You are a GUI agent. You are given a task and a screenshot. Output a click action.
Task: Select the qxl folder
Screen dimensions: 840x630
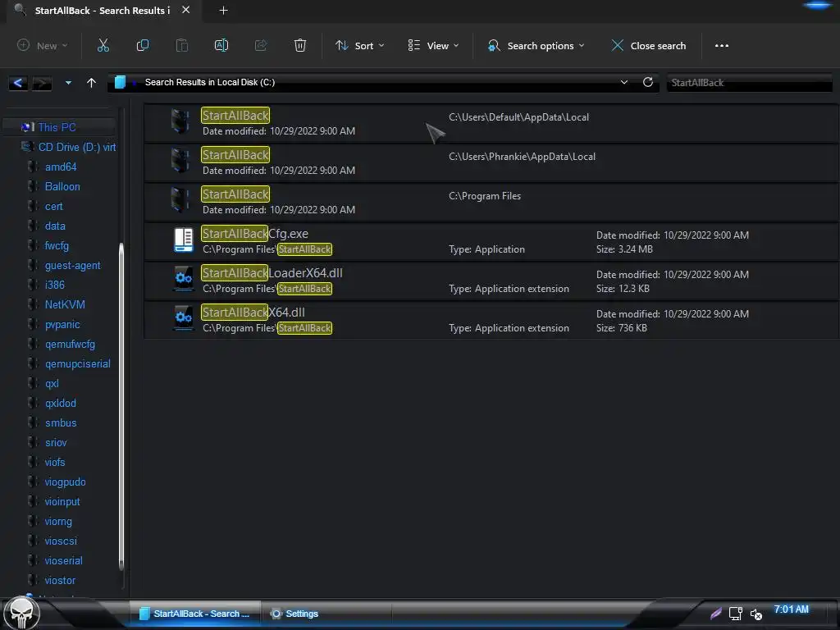(52, 384)
